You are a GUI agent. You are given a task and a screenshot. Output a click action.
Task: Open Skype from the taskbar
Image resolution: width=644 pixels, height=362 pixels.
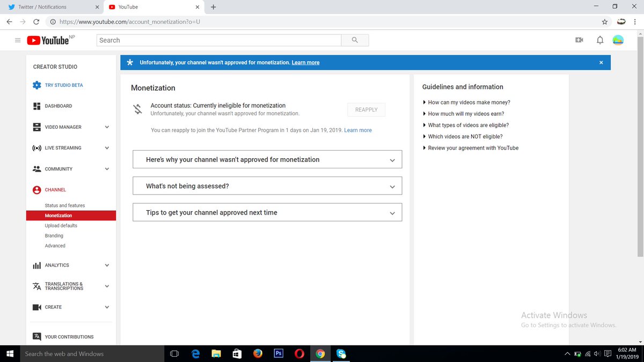coord(341,353)
